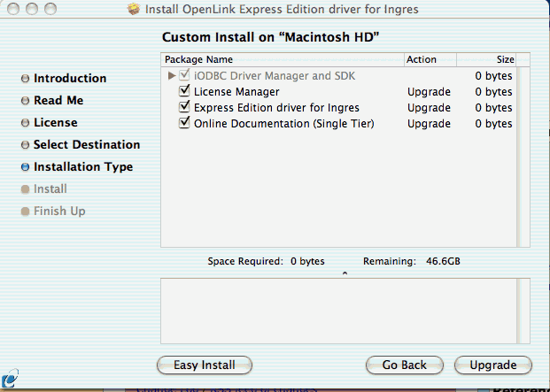550x392 pixels.
Task: Click the Go Back button
Action: pos(405,365)
